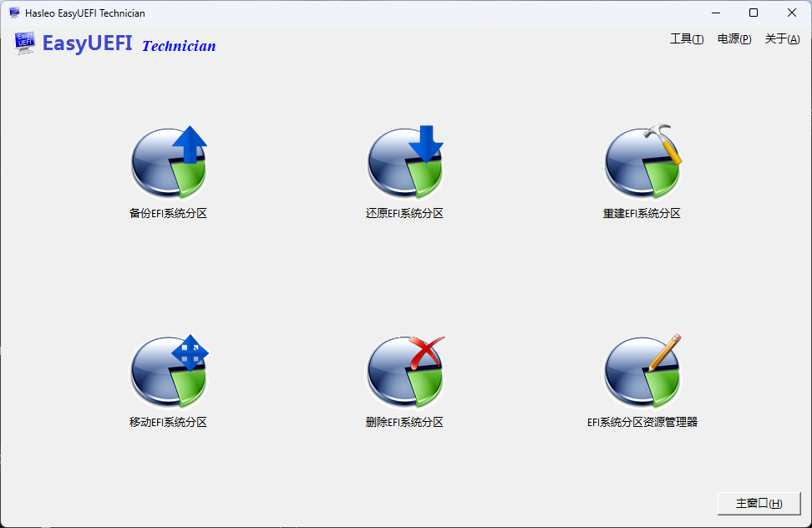The height and width of the screenshot is (528, 812).
Task: Click the EFI系统分区资源管理器 text label
Action: tap(642, 422)
